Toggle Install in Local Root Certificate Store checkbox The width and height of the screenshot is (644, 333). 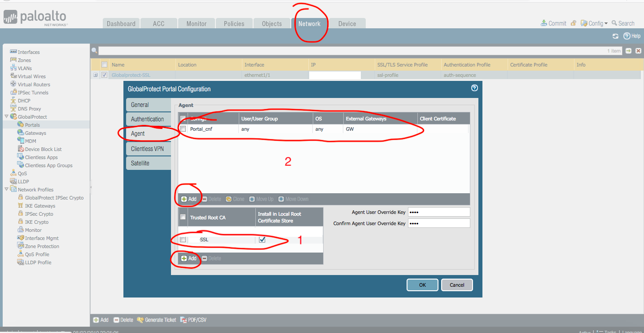point(262,240)
